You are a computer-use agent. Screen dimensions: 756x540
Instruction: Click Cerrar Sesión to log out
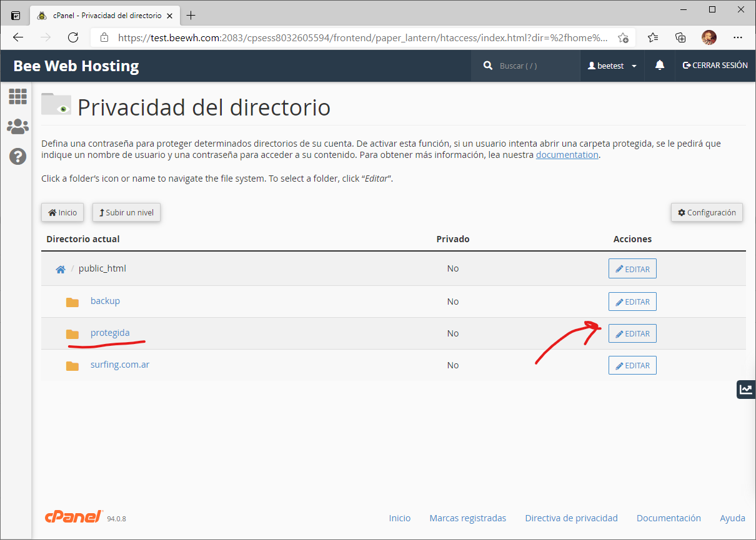pos(715,66)
